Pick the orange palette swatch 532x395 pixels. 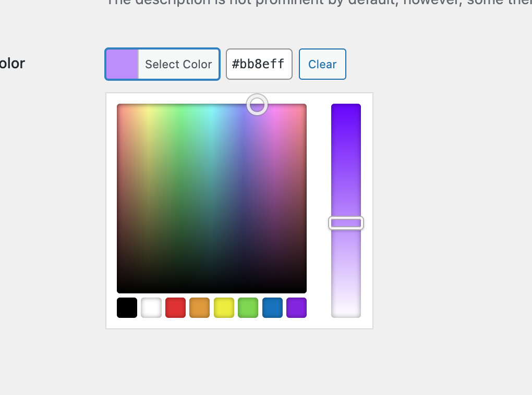coord(199,307)
